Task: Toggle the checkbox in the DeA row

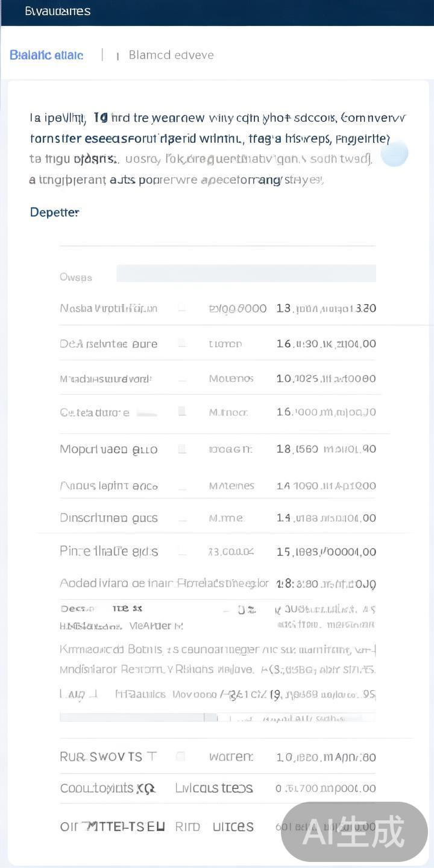Action: click(x=182, y=344)
